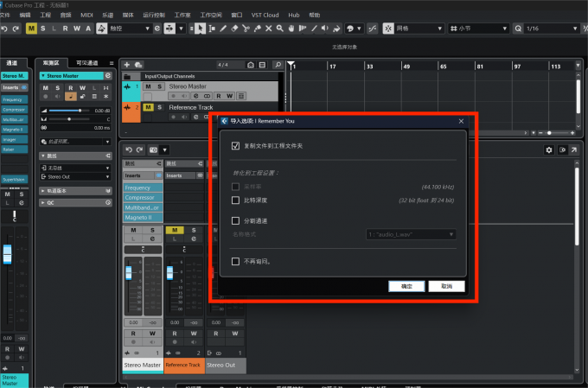Open the Stereo Out output routing dropdown
Image resolution: width=588 pixels, height=388 pixels.
click(x=75, y=176)
